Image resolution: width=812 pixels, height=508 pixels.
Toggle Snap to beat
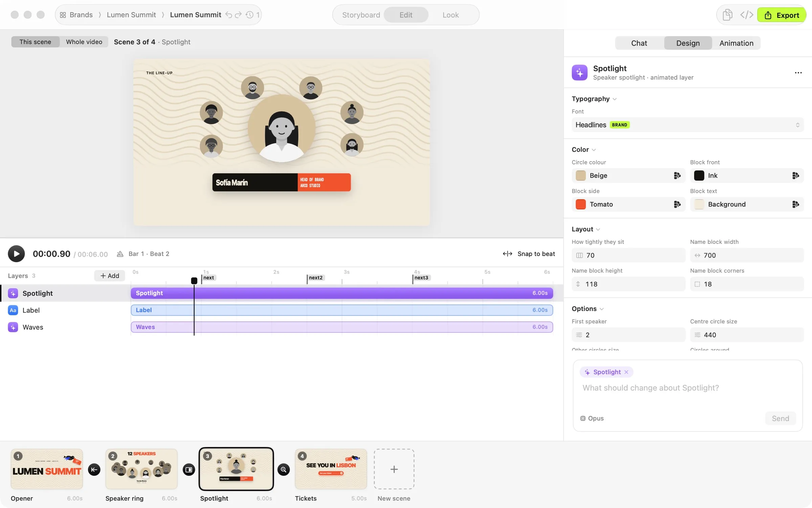[x=529, y=254]
